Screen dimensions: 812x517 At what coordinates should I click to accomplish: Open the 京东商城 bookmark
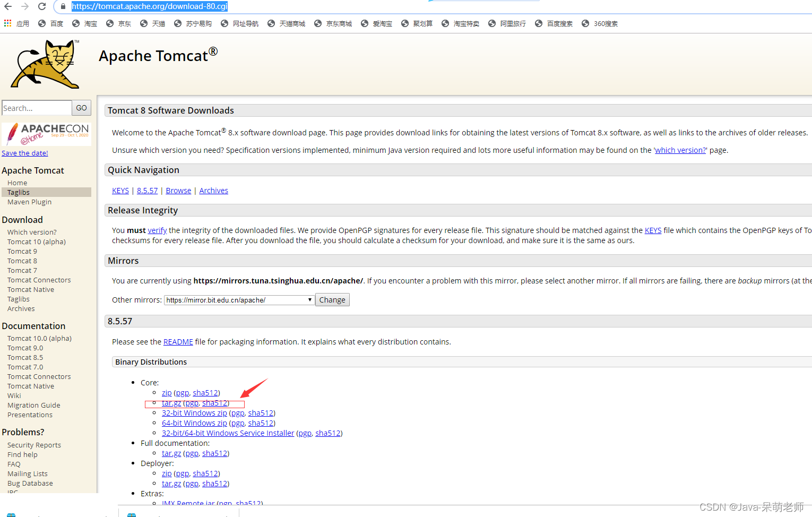click(x=333, y=23)
